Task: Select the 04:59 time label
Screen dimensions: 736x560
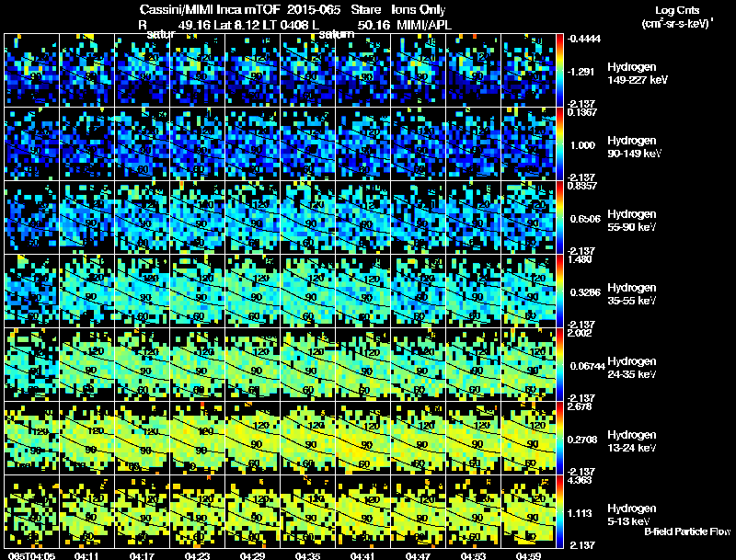Action: coord(528,556)
